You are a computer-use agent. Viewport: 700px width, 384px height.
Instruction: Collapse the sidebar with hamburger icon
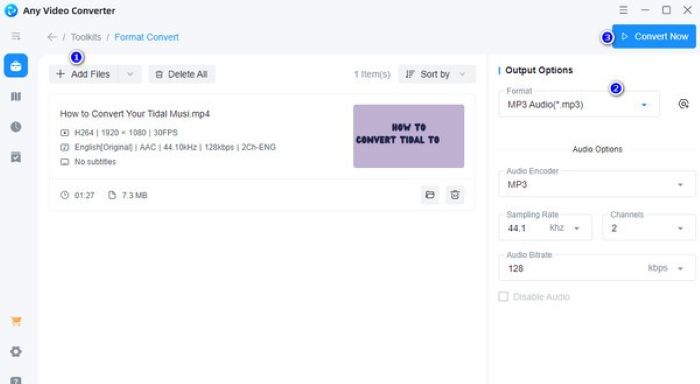tap(16, 36)
